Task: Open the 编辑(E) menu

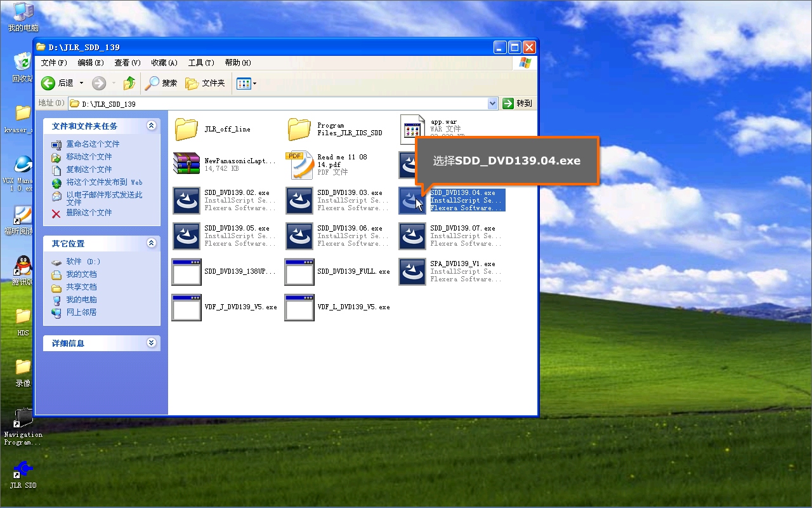Action: (x=91, y=62)
